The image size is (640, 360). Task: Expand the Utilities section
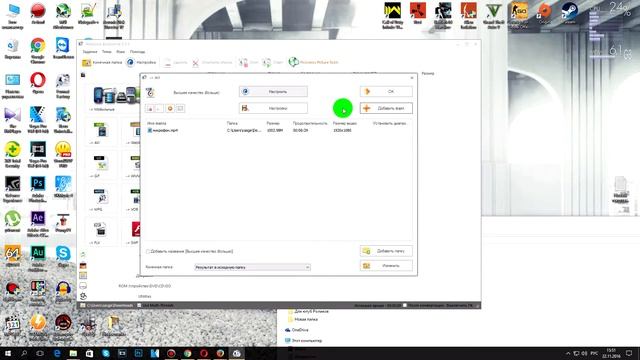(x=144, y=296)
